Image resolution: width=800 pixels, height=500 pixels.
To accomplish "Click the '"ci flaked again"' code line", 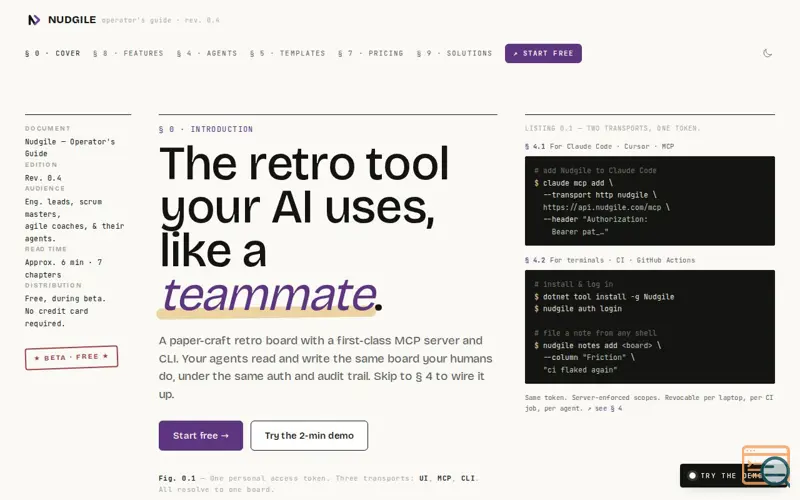I will 580,370.
